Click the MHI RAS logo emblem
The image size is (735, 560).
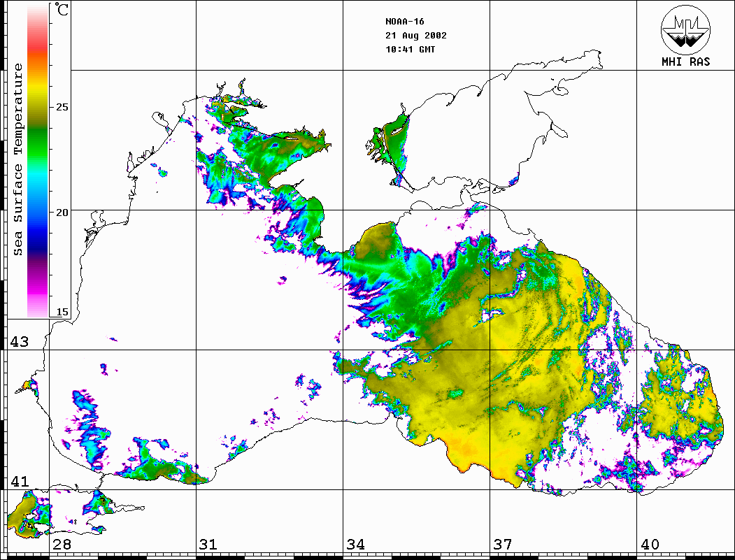coord(685,29)
